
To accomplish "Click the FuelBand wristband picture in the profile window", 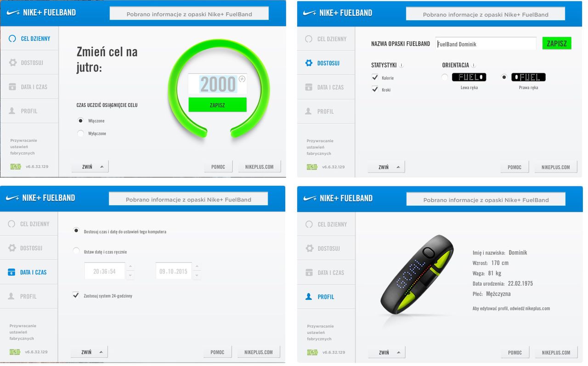I will [417, 276].
